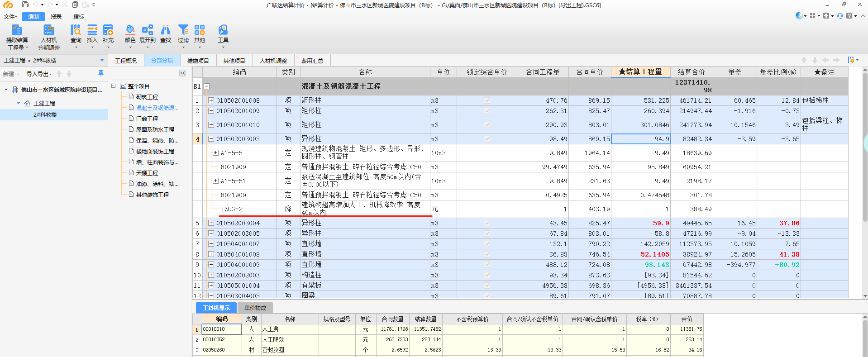
Task: Click the left arrow icon above the table
Action: click(x=825, y=60)
